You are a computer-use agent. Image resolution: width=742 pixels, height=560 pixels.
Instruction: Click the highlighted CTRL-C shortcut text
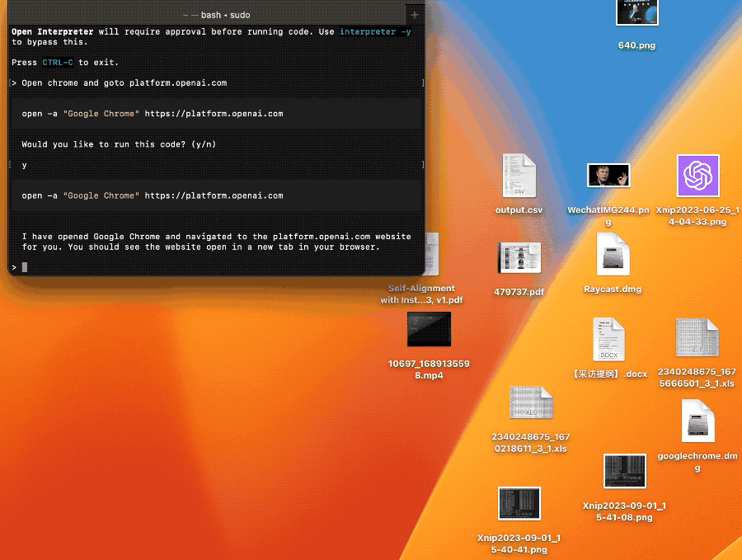point(58,62)
